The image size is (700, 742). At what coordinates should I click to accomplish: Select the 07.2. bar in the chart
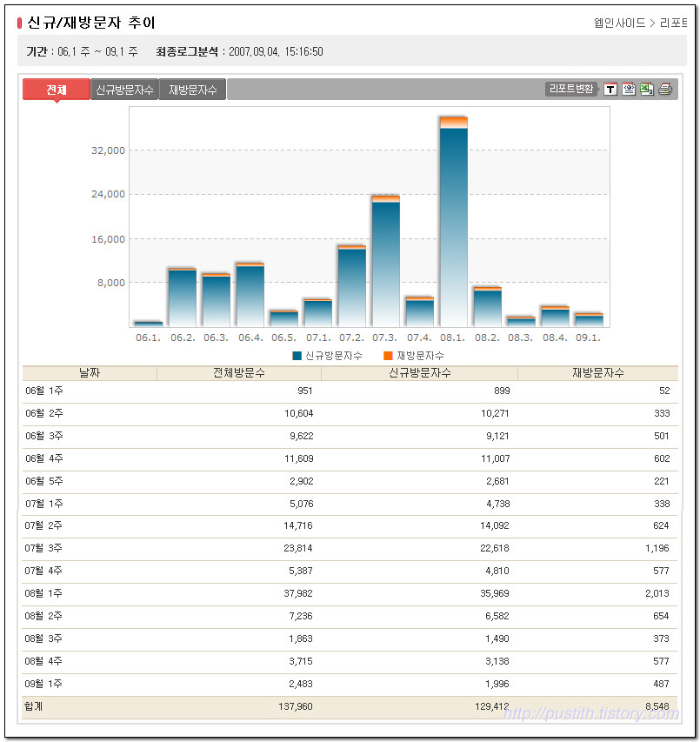[352, 286]
